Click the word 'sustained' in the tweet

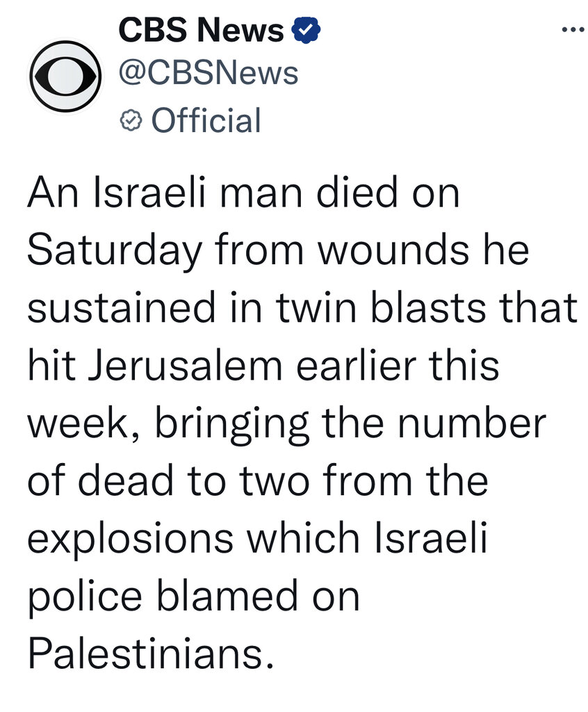point(121,308)
